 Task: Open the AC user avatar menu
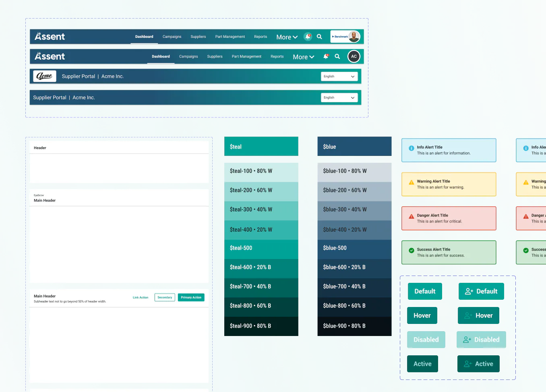(354, 56)
